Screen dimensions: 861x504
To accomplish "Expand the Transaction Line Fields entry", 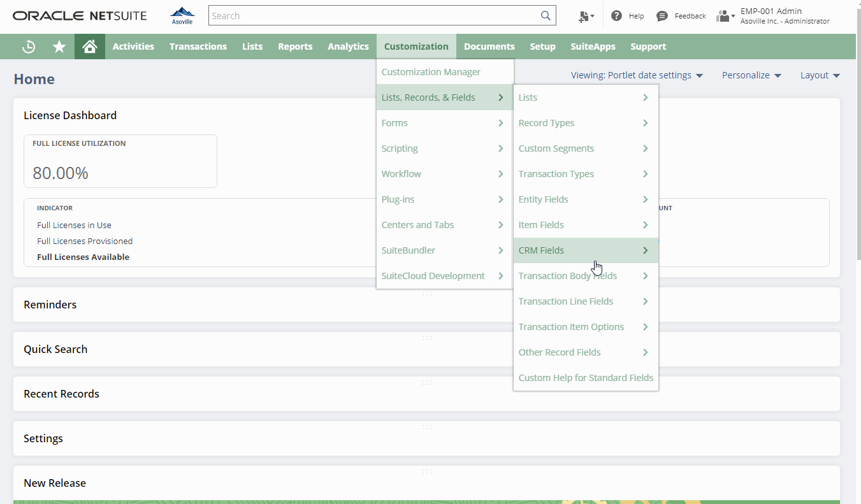I will pos(586,301).
